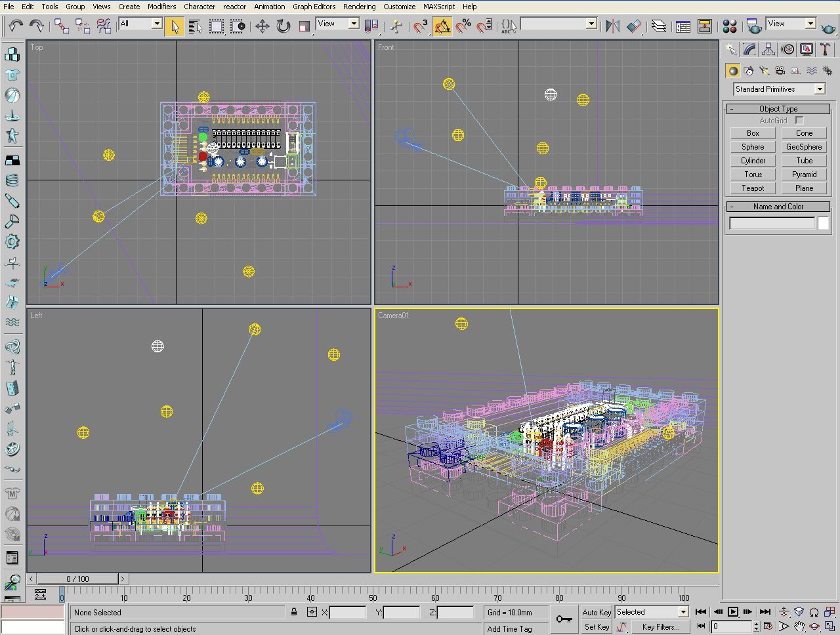Click the Teapot primitive button
Screen dimensions: 840x635
point(753,188)
